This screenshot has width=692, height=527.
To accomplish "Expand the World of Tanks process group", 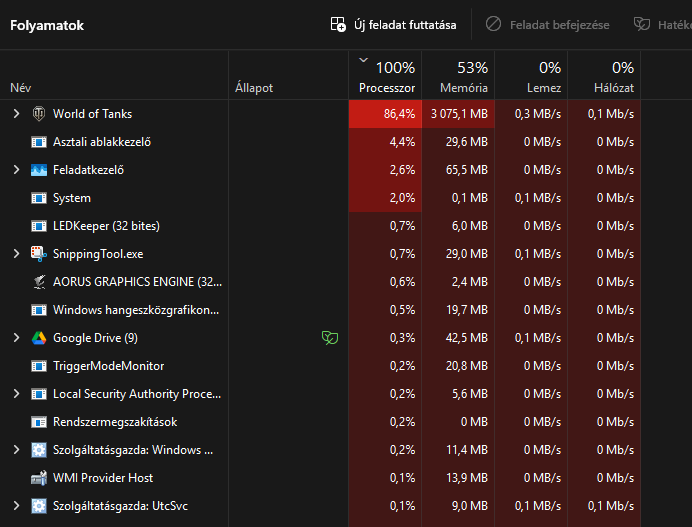I will click(16, 114).
